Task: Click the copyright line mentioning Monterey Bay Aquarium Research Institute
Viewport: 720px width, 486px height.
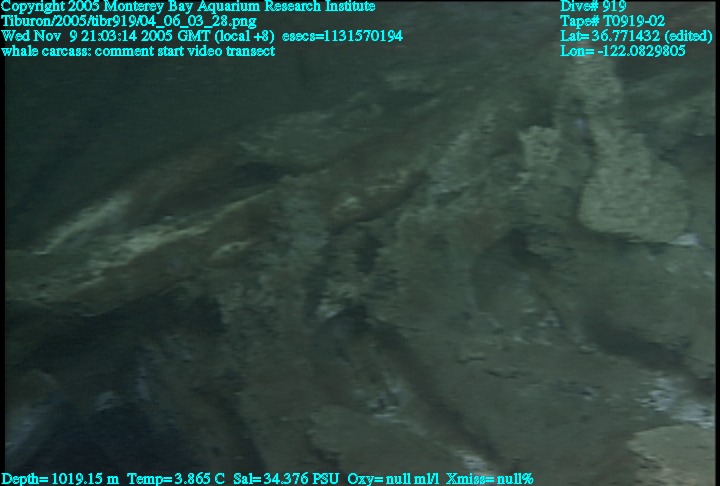Action: pos(188,6)
